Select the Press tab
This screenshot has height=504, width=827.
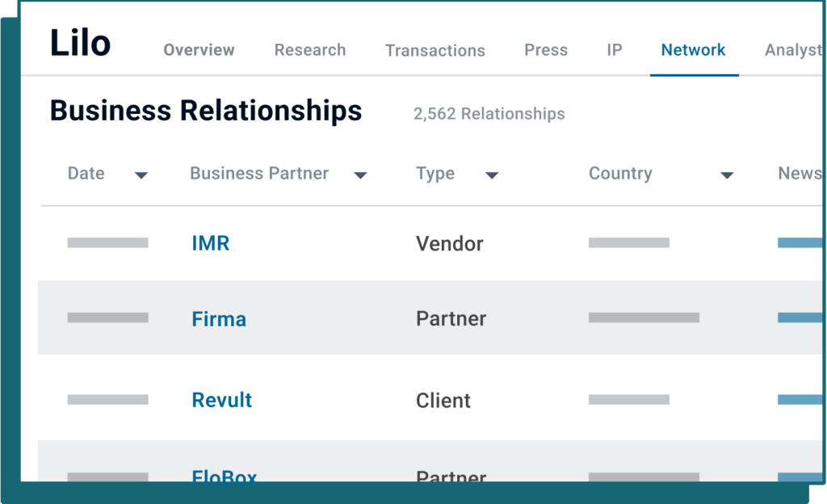[x=546, y=50]
